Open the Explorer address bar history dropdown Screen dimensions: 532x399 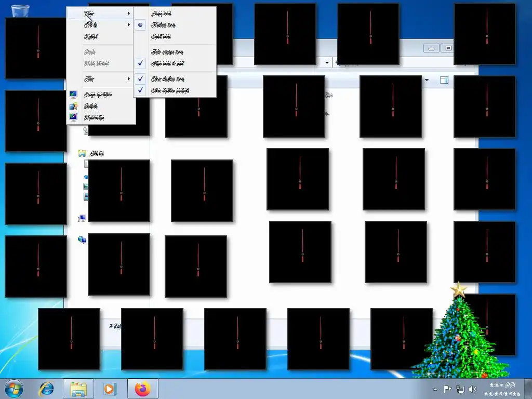pyautogui.click(x=327, y=63)
